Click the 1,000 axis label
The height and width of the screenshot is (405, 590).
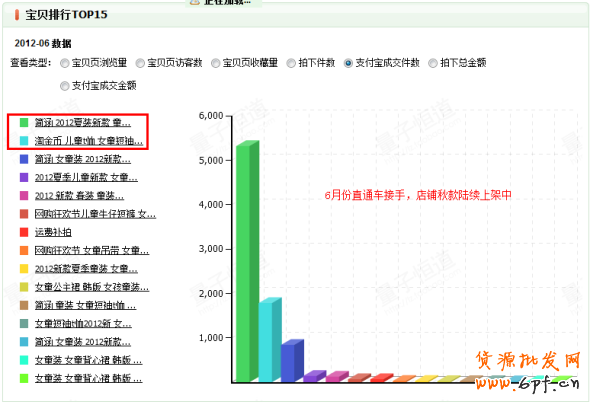(211, 338)
